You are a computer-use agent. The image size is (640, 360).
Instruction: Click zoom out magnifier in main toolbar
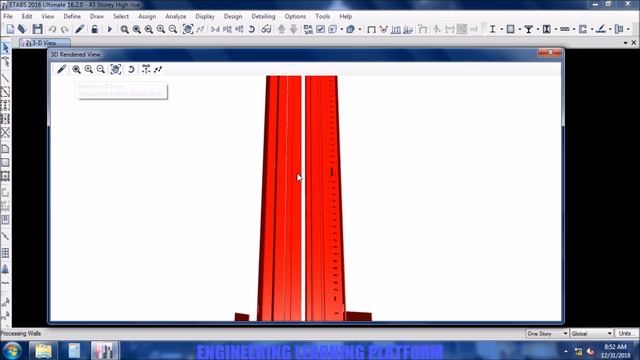pyautogui.click(x=173, y=29)
